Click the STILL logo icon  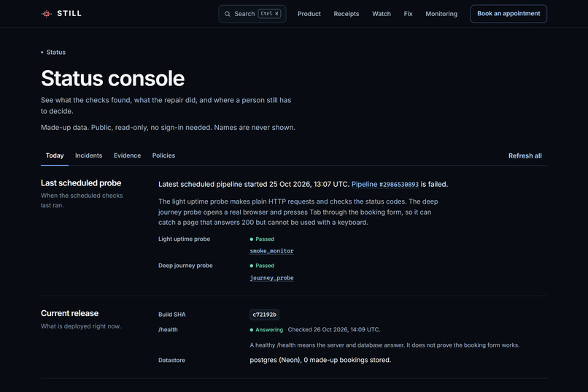[x=47, y=14]
